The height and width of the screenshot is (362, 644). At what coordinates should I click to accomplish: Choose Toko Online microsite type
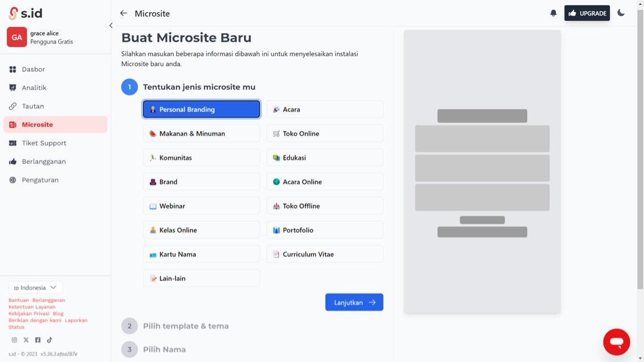click(324, 134)
